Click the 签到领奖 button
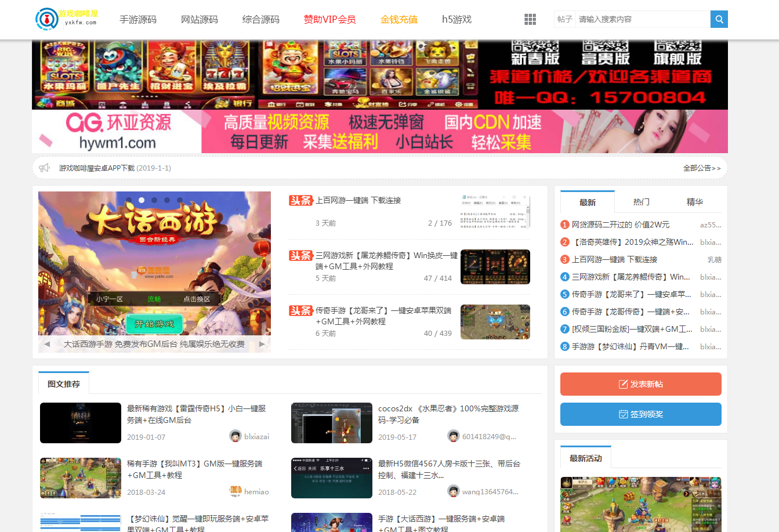779x532 pixels. tap(640, 414)
